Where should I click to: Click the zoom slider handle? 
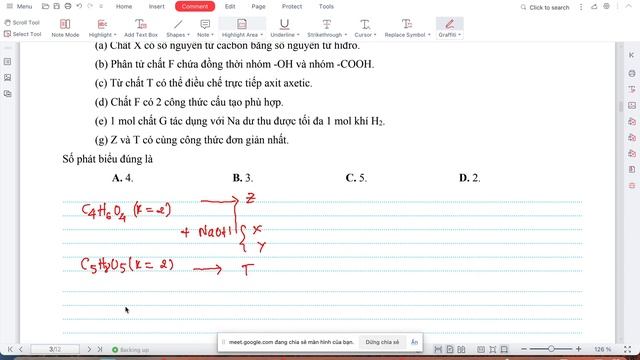551,349
